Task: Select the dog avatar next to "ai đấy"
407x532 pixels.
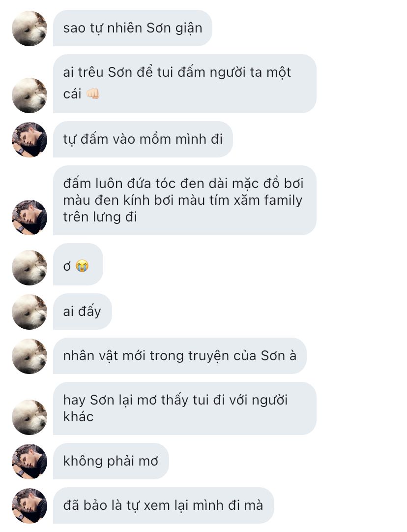Action: [x=29, y=312]
